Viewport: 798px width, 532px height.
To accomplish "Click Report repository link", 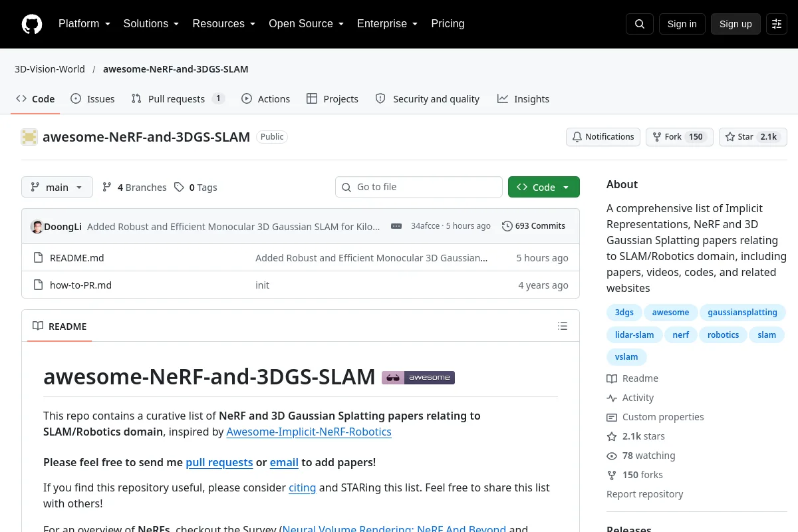I will [645, 494].
